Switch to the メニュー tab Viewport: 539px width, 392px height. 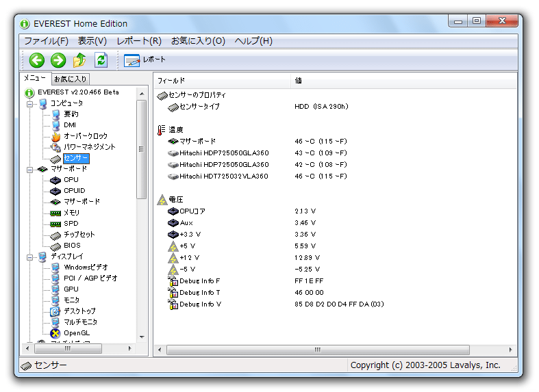(x=35, y=78)
